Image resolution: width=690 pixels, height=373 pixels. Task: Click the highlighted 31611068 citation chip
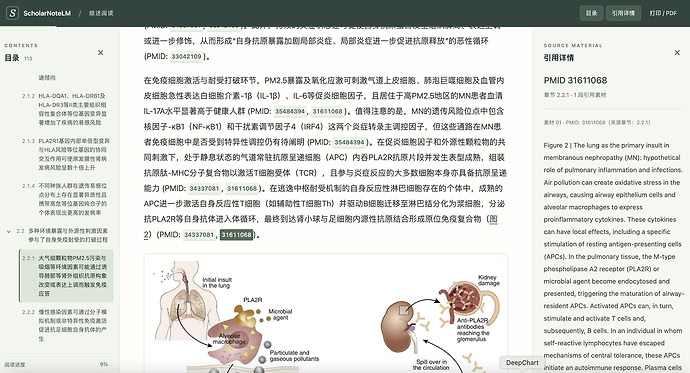237,234
